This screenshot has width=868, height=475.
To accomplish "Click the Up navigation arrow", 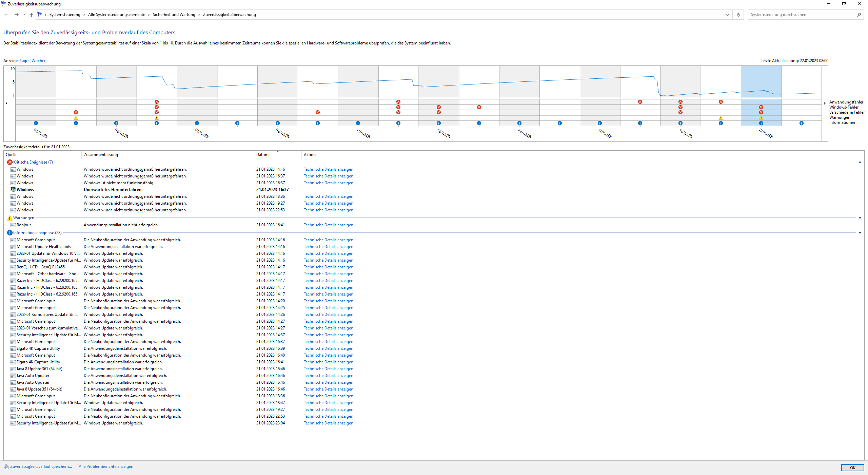I will 32,15.
